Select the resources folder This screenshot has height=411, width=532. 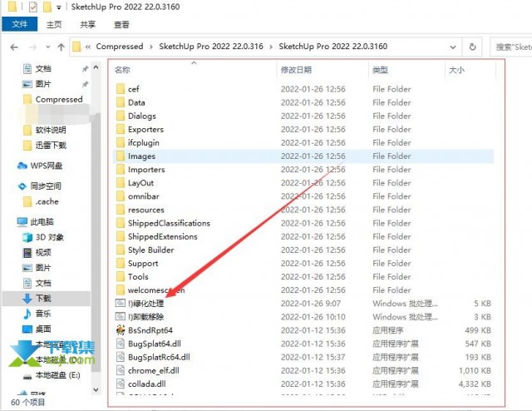(146, 210)
